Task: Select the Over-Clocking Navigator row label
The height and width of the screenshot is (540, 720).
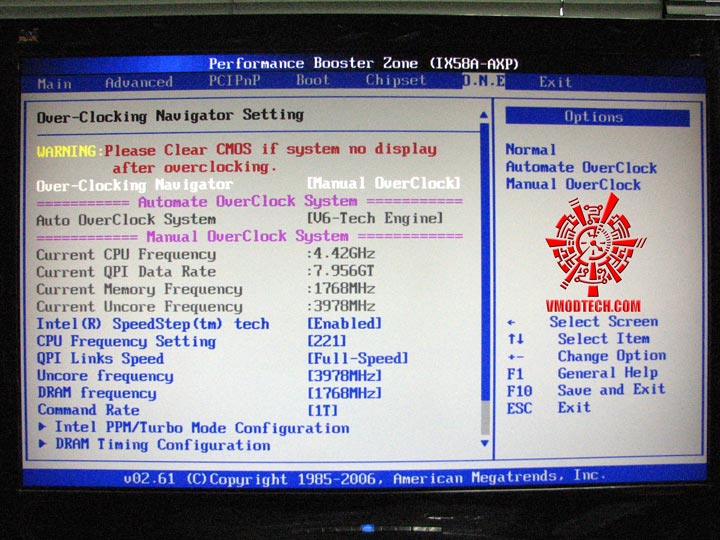Action: [135, 185]
